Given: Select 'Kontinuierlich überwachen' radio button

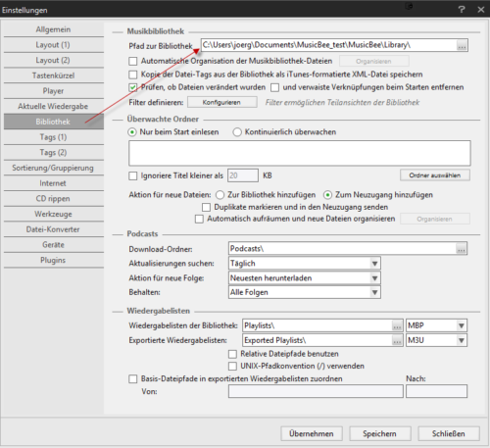Looking at the screenshot, I should tap(237, 132).
